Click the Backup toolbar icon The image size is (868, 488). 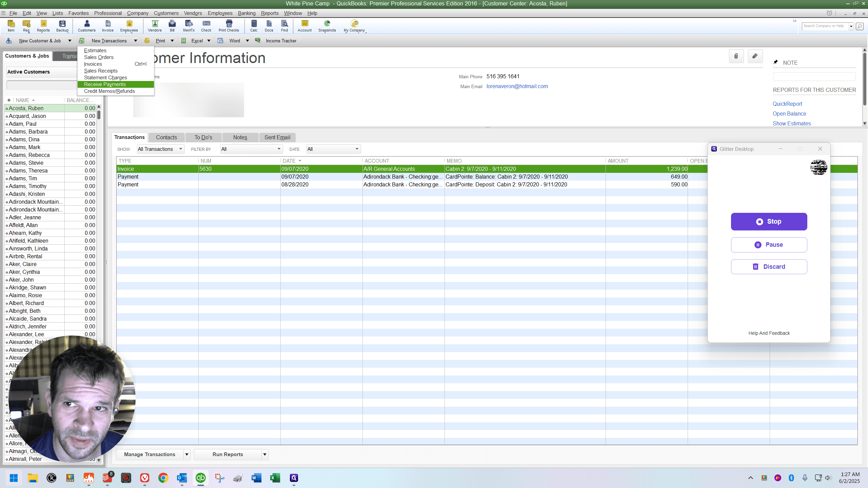(62, 26)
